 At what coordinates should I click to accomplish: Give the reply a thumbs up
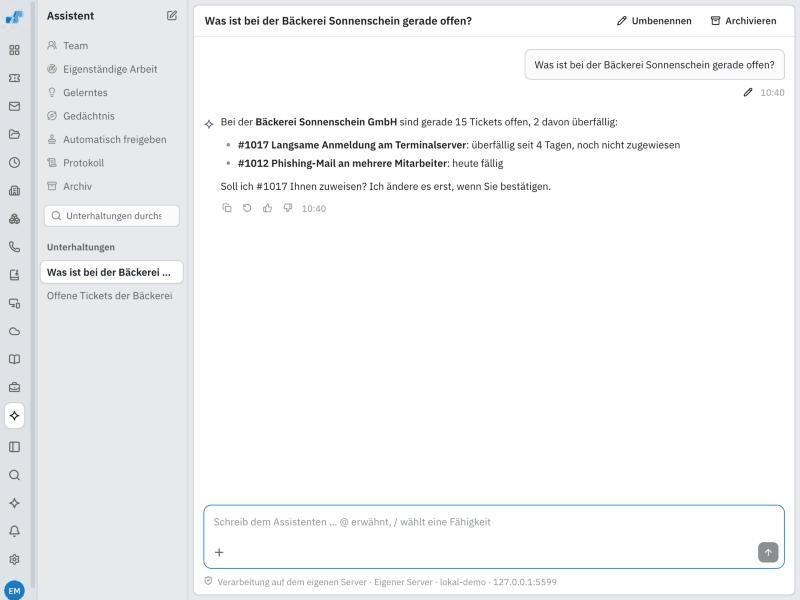pos(267,208)
